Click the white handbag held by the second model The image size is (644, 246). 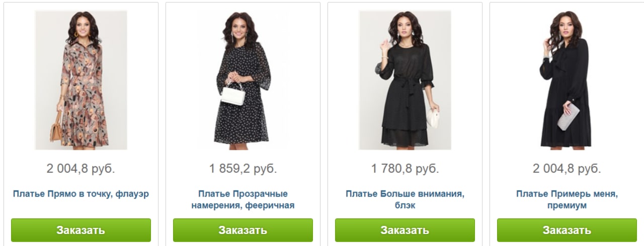pos(233,95)
